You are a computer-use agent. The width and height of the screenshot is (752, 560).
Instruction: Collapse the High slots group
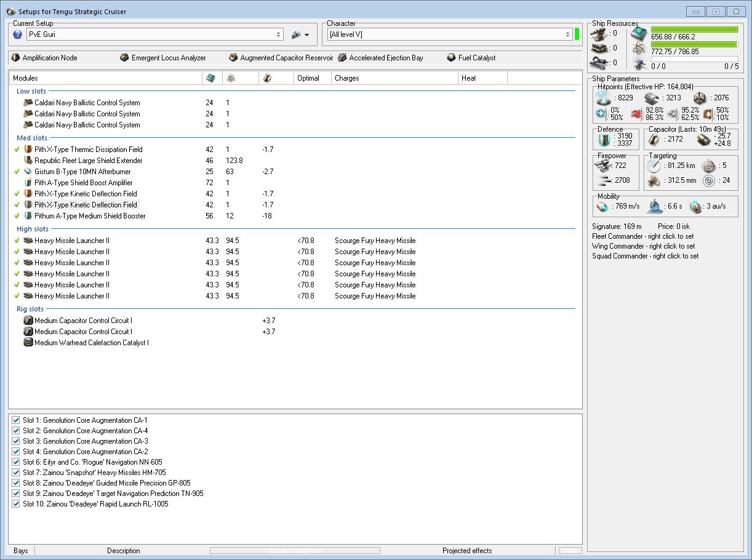click(x=33, y=229)
